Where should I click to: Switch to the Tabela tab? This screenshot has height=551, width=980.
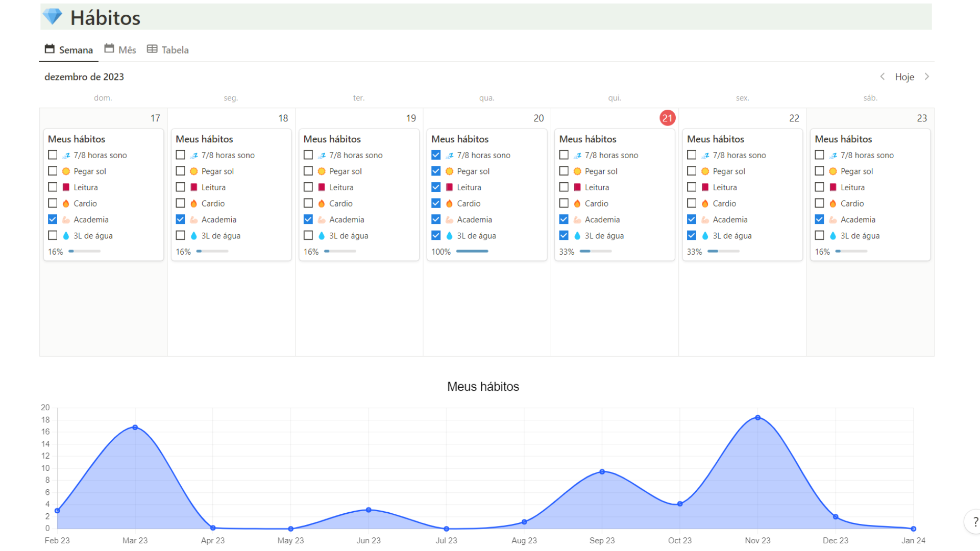click(x=168, y=49)
